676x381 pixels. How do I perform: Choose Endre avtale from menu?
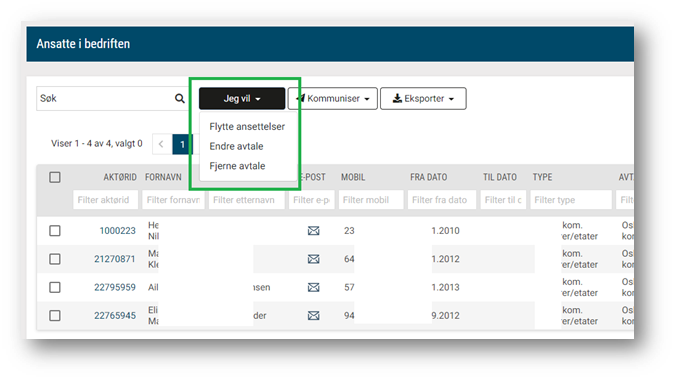[x=236, y=146]
